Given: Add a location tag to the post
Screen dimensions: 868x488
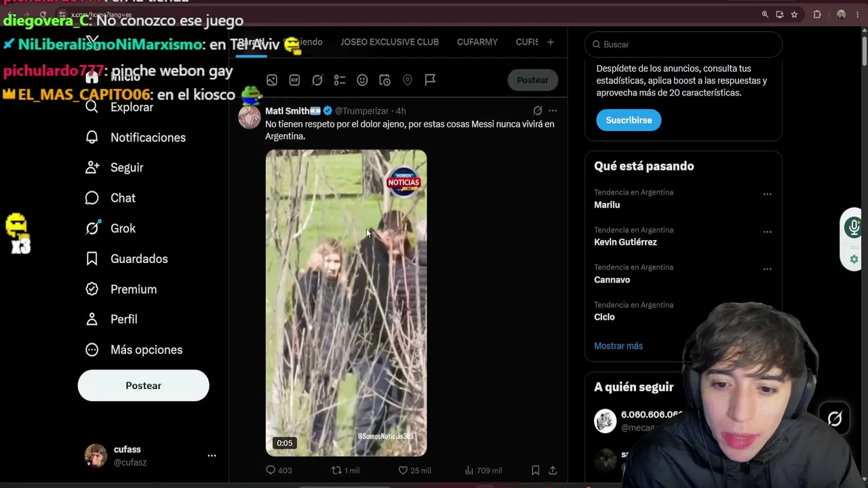Looking at the screenshot, I should [408, 80].
